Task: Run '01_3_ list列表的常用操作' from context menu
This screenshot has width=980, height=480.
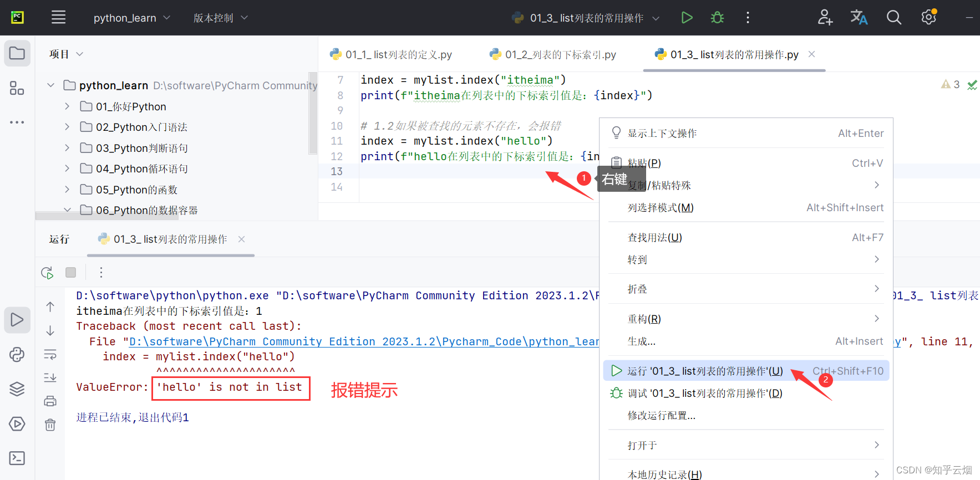Action: pyautogui.click(x=746, y=371)
